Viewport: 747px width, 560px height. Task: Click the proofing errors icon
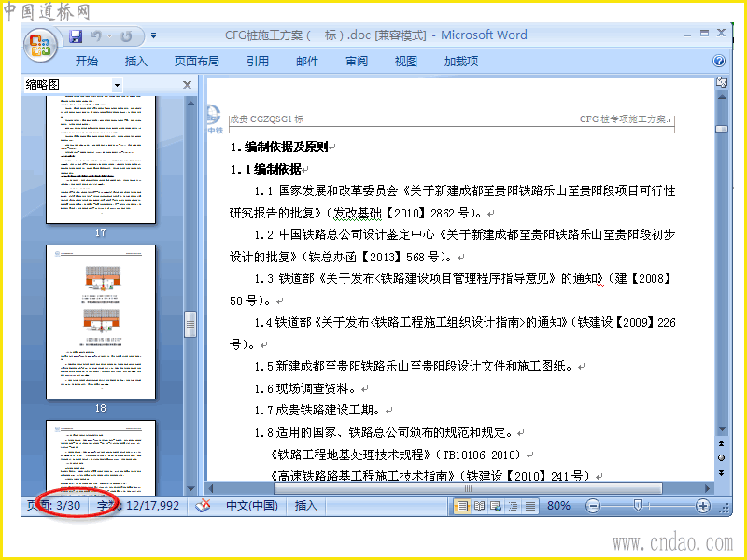coord(203,506)
